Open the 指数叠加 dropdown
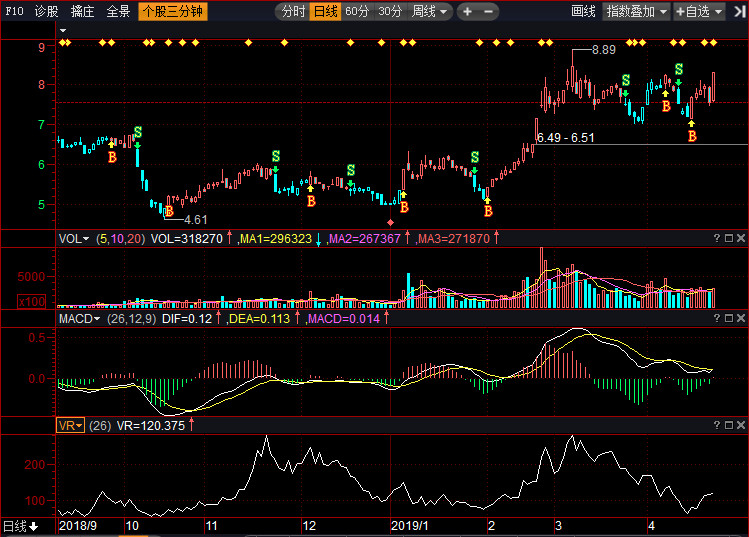 coord(637,11)
